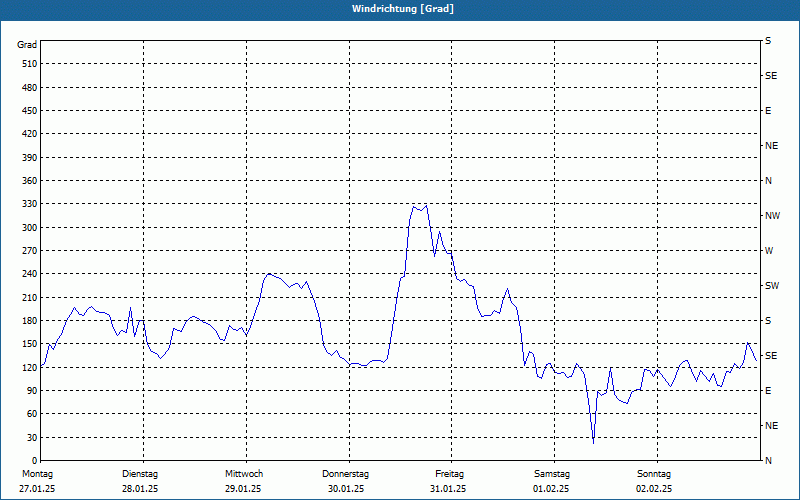Image resolution: width=800 pixels, height=500 pixels.
Task: Click the 420 axis value
Action: click(x=30, y=134)
